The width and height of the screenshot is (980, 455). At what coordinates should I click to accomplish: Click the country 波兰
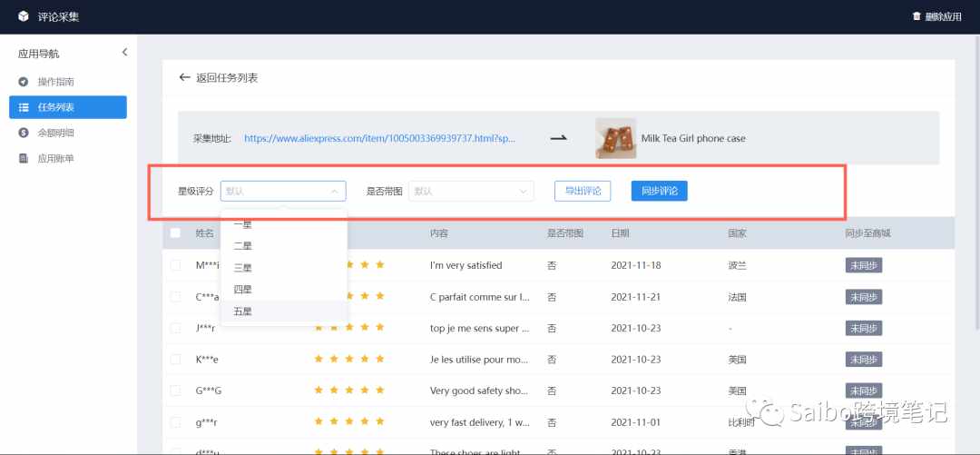coord(738,265)
